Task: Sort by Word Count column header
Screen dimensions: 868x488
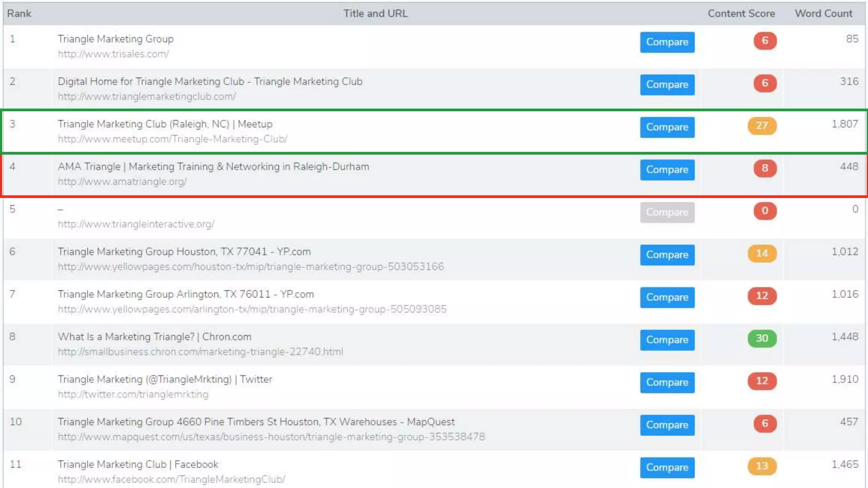Action: 823,14
